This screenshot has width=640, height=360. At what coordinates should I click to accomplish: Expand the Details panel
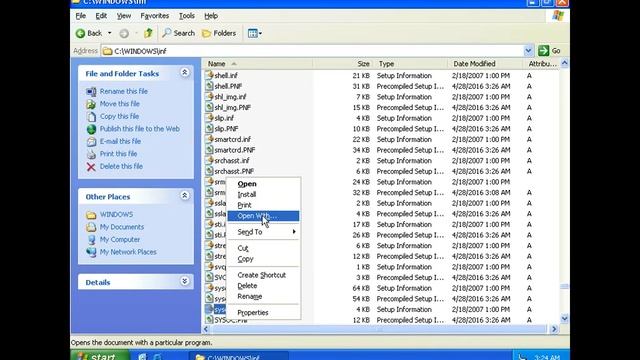point(184,281)
